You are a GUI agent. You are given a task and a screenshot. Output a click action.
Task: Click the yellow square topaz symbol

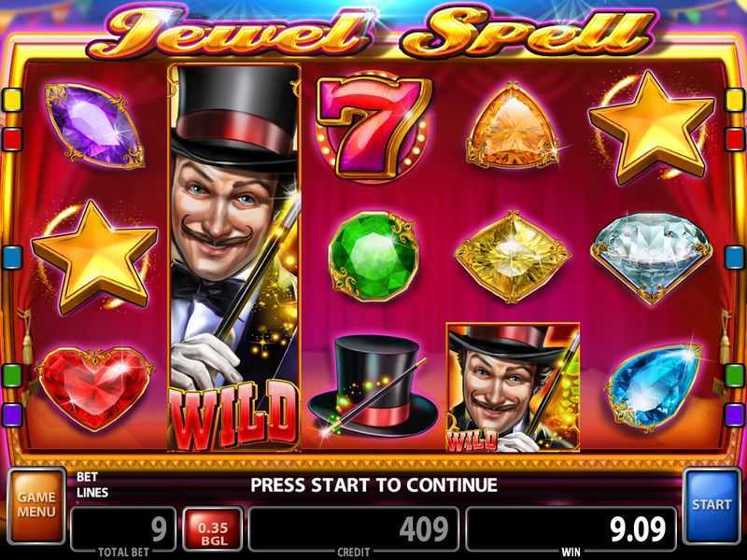point(512,257)
